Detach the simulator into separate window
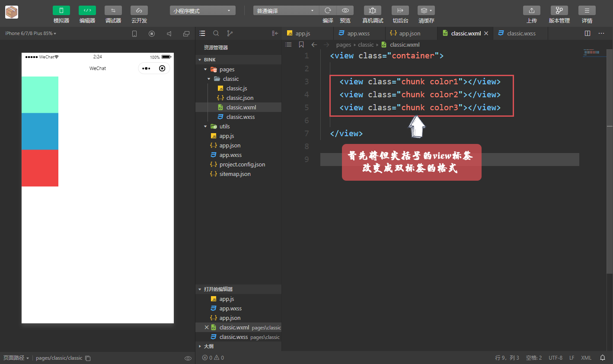This screenshot has width=613, height=364. coord(186,33)
